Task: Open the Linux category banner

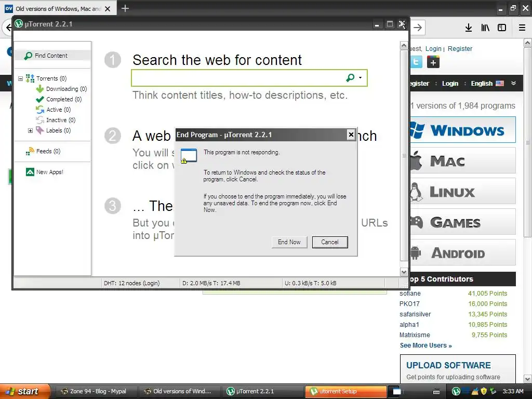Action: (x=463, y=191)
